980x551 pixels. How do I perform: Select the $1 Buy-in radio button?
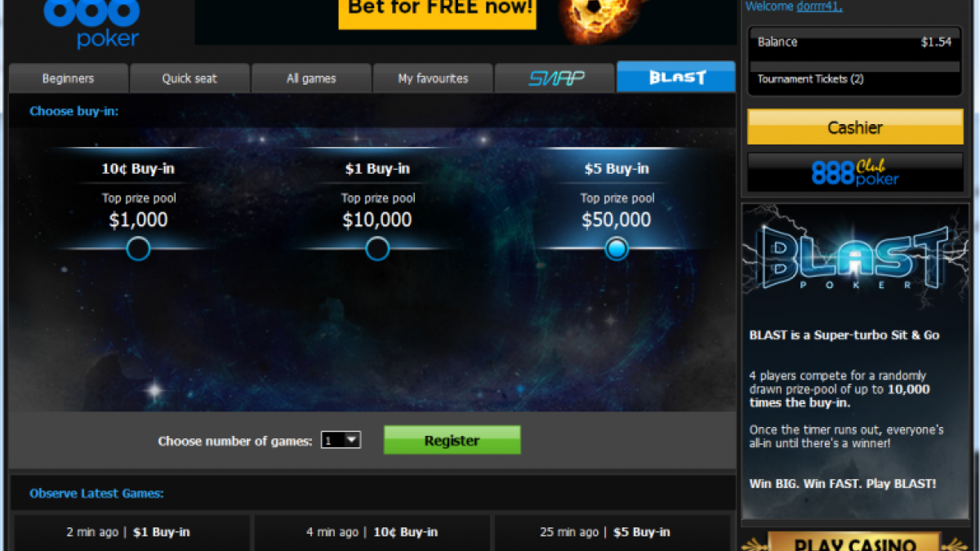tap(377, 249)
